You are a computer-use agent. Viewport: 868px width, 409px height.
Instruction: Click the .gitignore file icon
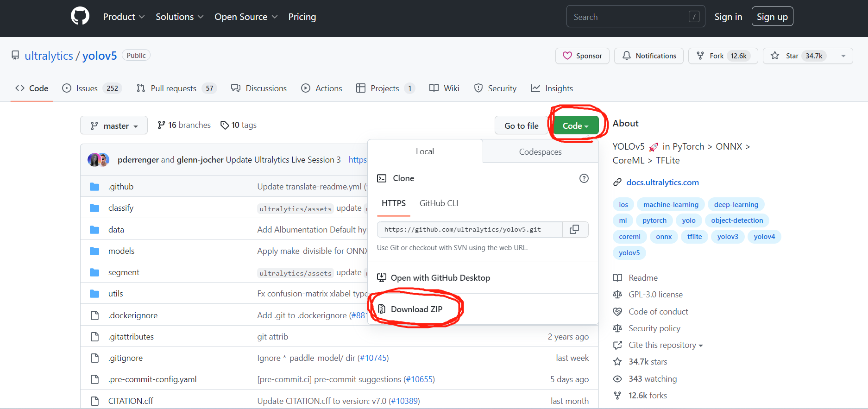tap(95, 358)
